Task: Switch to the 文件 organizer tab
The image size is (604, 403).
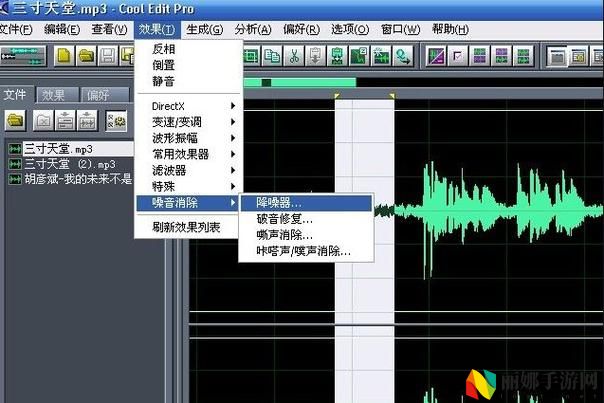Action: [16, 94]
